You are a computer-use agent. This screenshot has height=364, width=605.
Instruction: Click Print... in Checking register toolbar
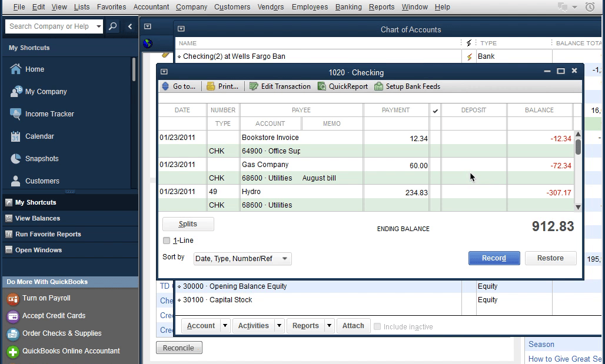click(222, 86)
